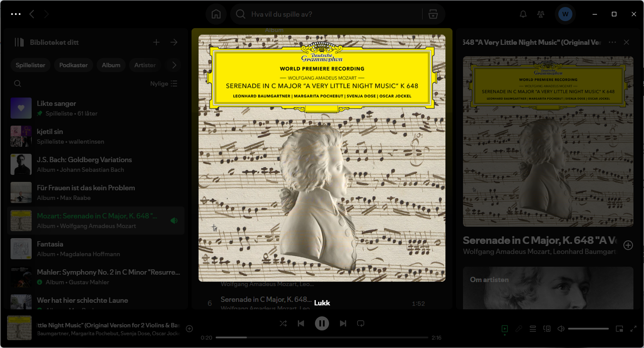The width and height of the screenshot is (644, 348).
Task: Open the track title in playback bar
Action: (109, 325)
